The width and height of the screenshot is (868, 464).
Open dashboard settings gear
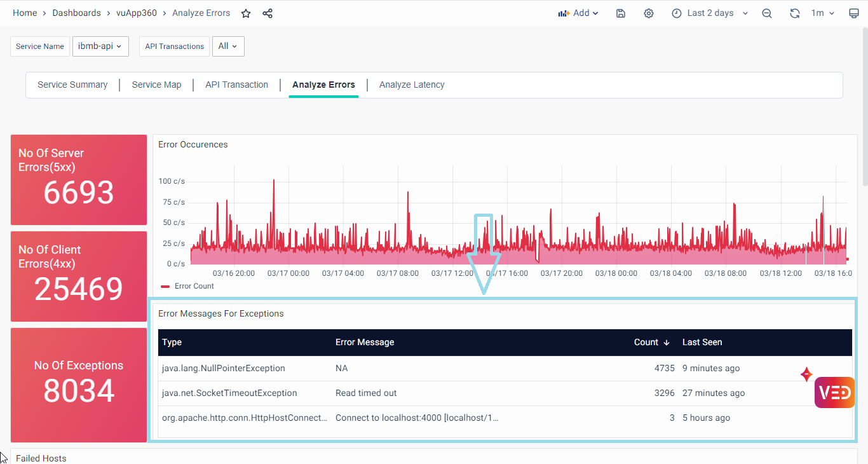tap(648, 13)
